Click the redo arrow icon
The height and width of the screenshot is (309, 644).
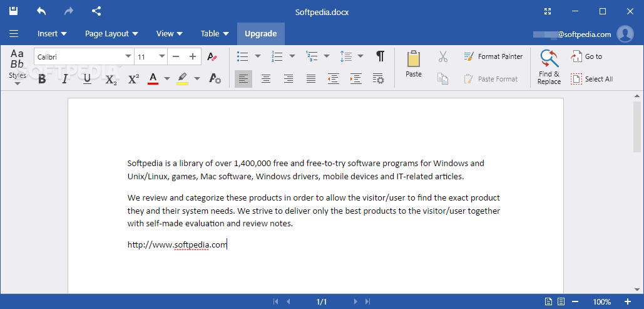pos(69,11)
